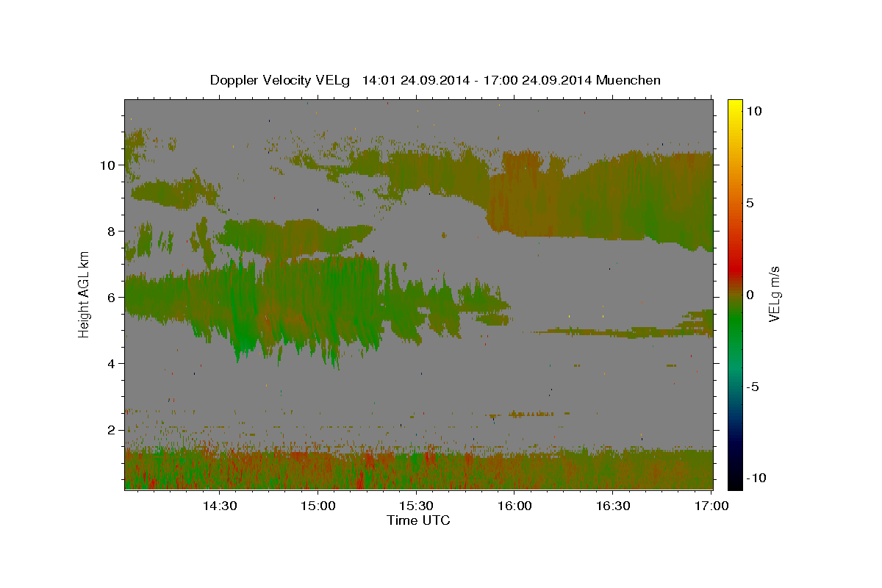Click the colorbar label '-5'
This screenshot has height=588, width=882.
(x=753, y=387)
